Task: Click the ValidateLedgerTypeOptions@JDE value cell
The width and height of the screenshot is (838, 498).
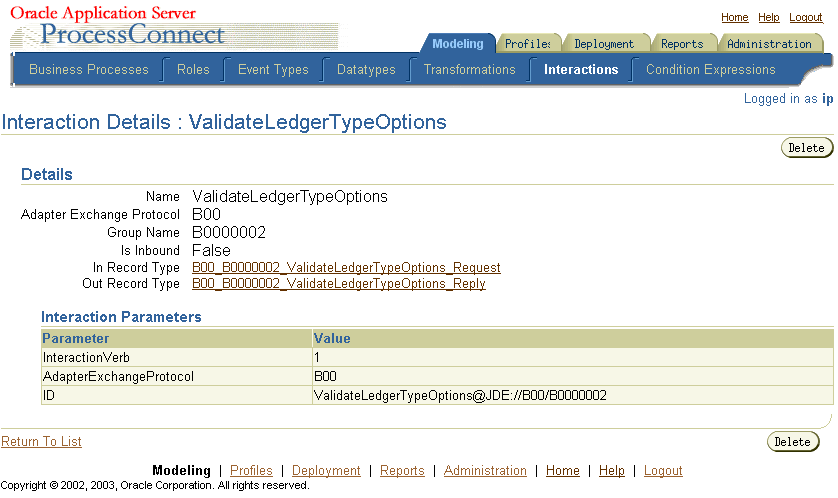Action: pos(572,395)
